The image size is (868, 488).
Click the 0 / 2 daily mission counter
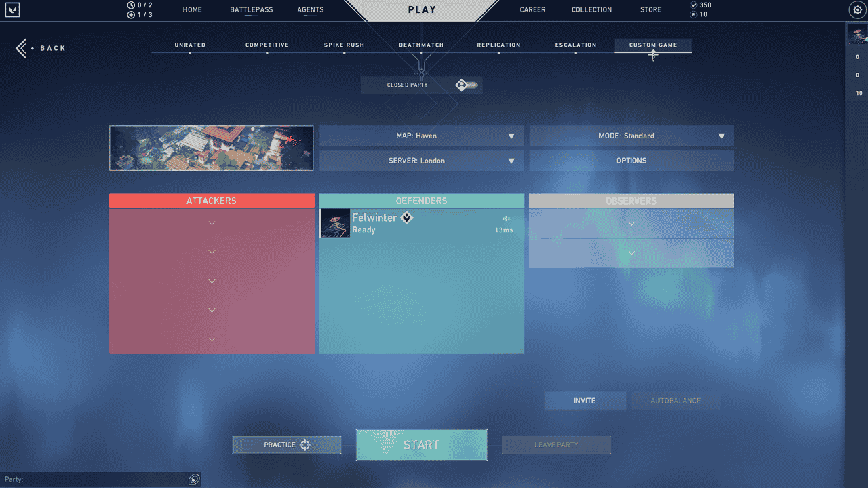click(145, 5)
